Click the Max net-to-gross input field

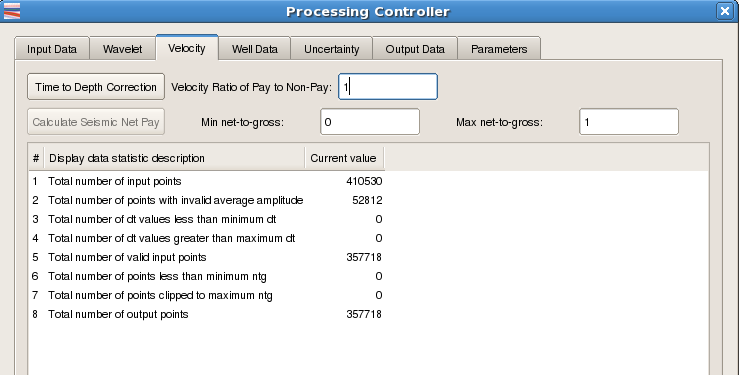(629, 122)
